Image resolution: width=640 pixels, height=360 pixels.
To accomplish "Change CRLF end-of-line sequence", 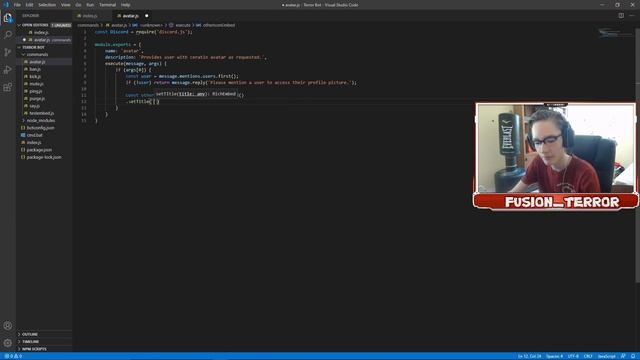I will tap(588, 356).
